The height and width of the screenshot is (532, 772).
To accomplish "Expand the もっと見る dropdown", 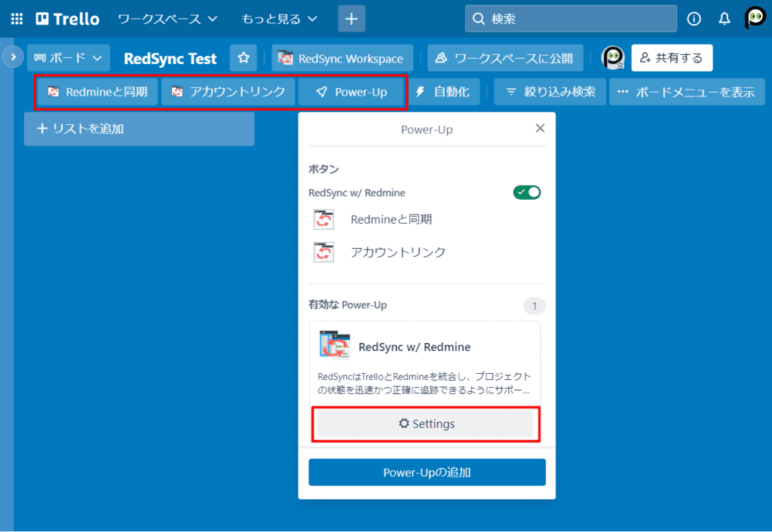I will (279, 18).
